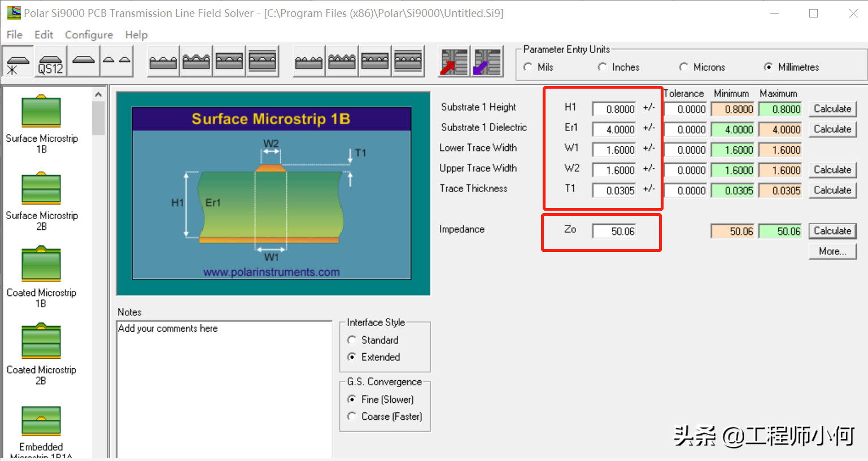Switch interface style to Extended
Image resolution: width=868 pixels, height=461 pixels.
(374, 357)
